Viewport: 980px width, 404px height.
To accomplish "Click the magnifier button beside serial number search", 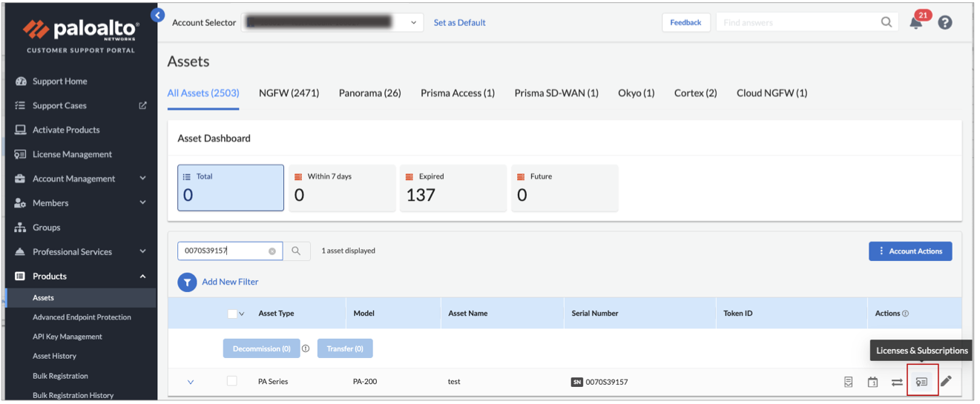I will point(296,251).
